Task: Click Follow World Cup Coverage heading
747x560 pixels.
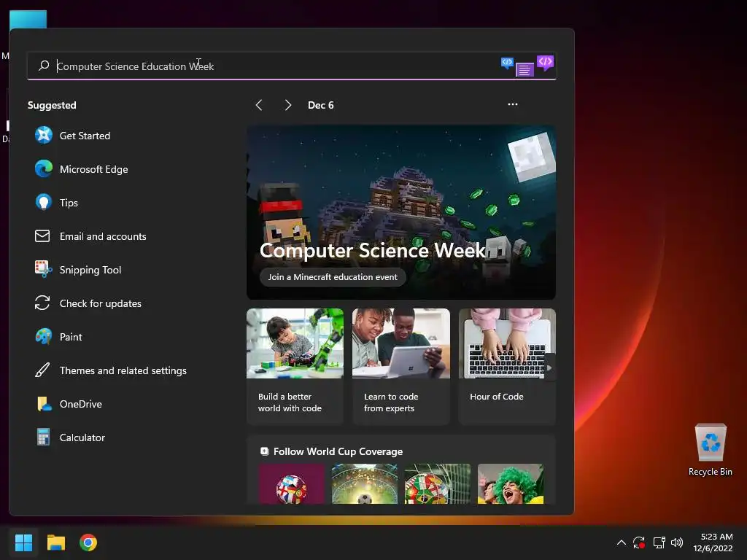Action: 338,451
